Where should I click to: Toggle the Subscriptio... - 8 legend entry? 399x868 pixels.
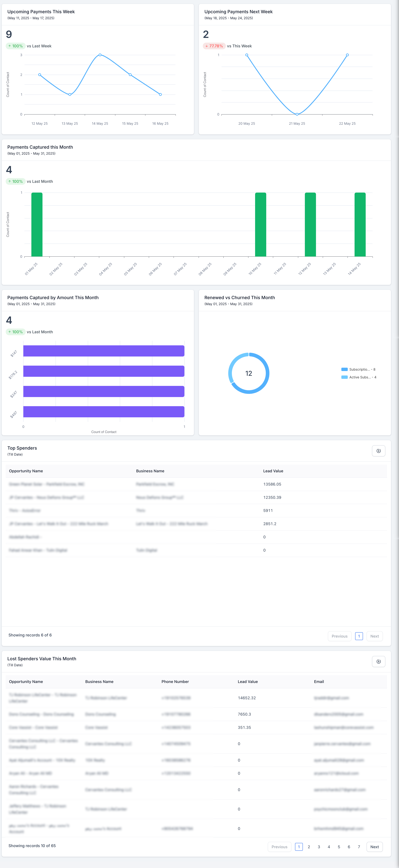coord(358,369)
